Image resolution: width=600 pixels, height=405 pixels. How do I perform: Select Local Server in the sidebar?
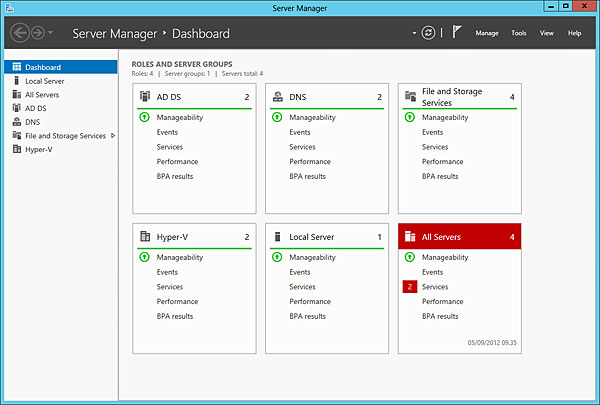[x=61, y=81]
